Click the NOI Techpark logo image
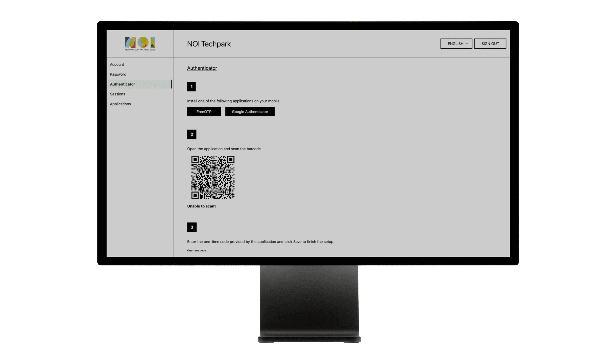The height and width of the screenshot is (364, 616). (140, 43)
